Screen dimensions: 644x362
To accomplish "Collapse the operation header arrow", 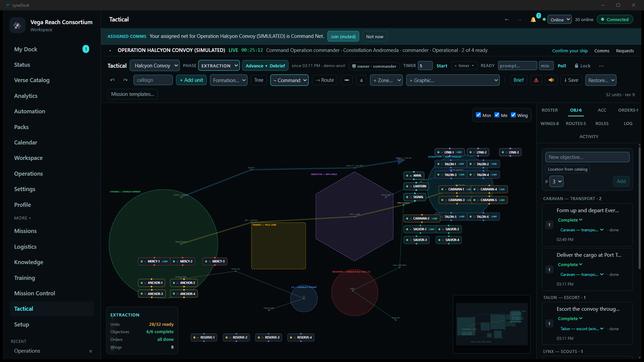I will (x=110, y=51).
